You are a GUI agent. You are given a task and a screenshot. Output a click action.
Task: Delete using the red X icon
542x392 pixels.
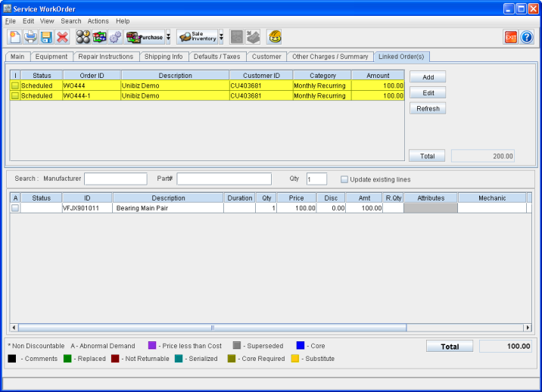[62, 36]
